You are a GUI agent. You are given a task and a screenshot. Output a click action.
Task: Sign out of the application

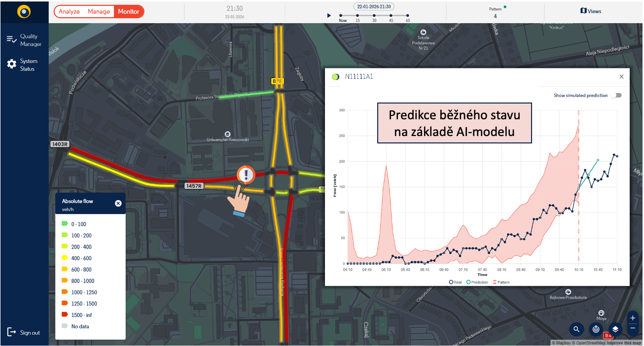tap(23, 333)
